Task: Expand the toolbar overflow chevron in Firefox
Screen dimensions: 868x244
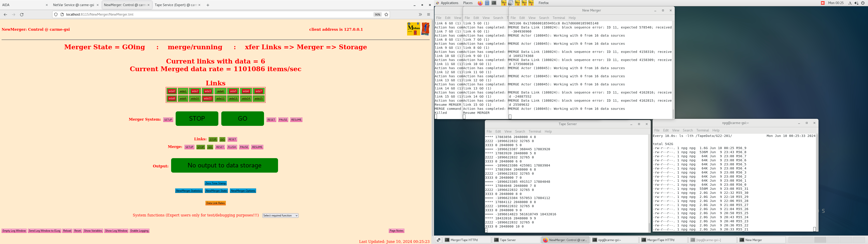Action: tap(420, 14)
